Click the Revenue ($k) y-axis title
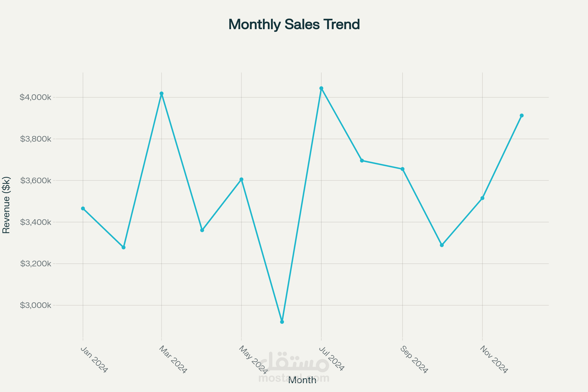The image size is (588, 392). pos(6,205)
